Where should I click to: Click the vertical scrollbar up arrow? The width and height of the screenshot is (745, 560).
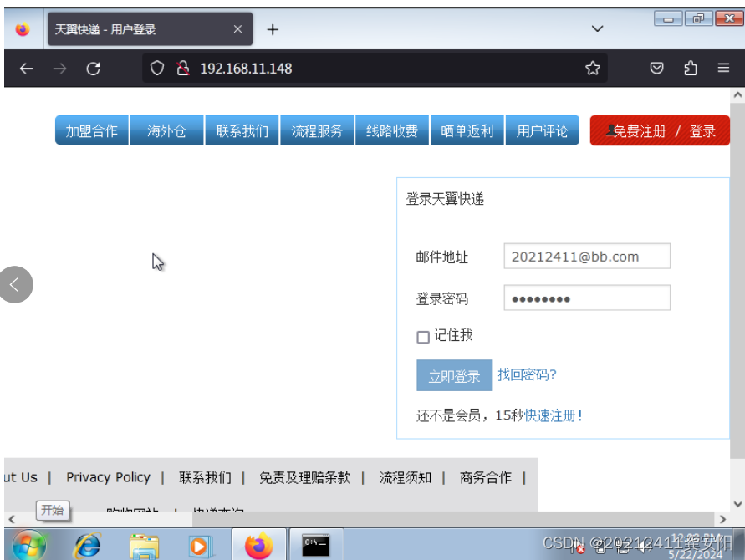tap(737, 94)
